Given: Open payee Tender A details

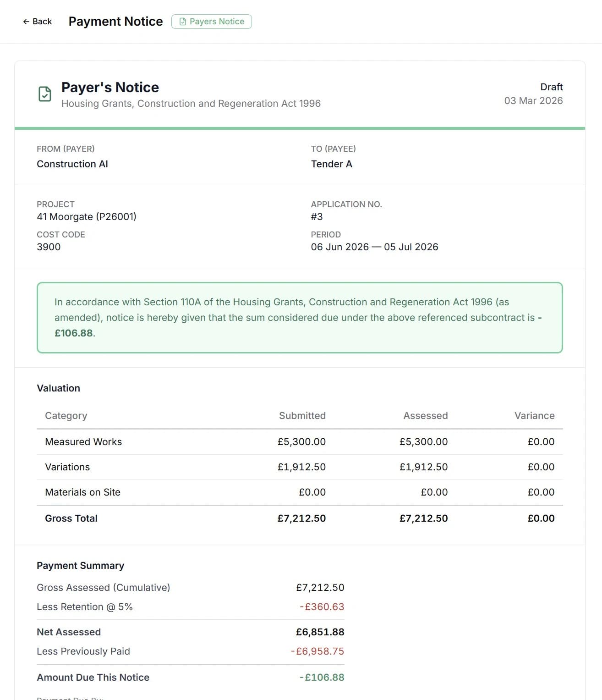Looking at the screenshot, I should (332, 164).
